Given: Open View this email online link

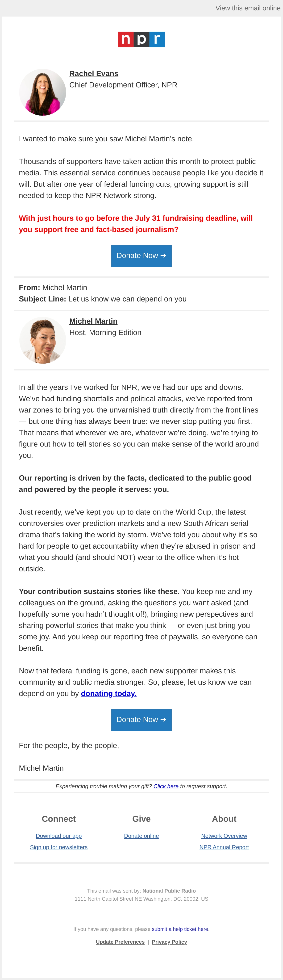Looking at the screenshot, I should tap(248, 8).
